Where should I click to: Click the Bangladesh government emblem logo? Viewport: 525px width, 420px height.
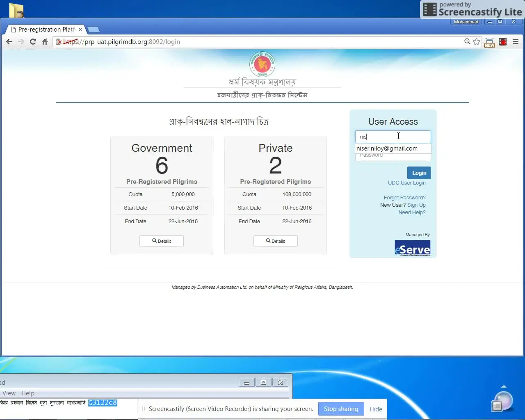click(x=262, y=64)
